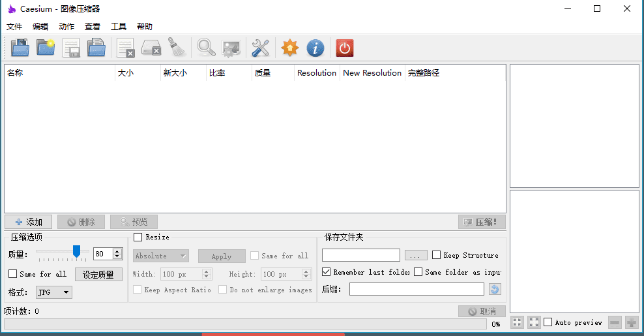Screen dimensions: 644x336
Task: Decrease Height spinner value
Action: (306, 277)
